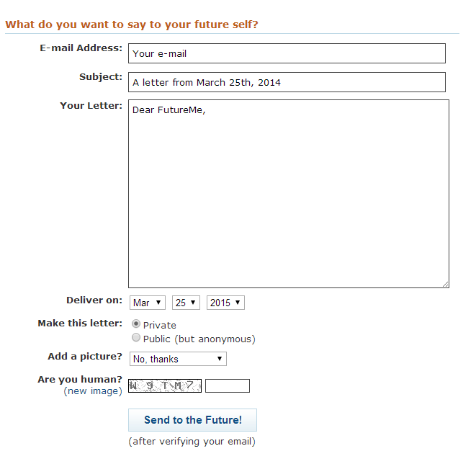Screen dimensions: 476x464
Task: Click the Your Letter label
Action: click(91, 105)
